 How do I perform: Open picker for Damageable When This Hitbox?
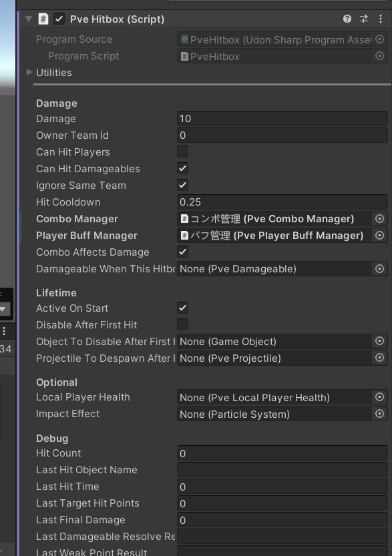pyautogui.click(x=379, y=269)
